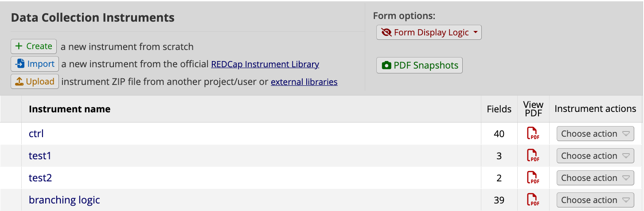Upload an instrument ZIP file
The image size is (644, 211).
pyautogui.click(x=35, y=82)
